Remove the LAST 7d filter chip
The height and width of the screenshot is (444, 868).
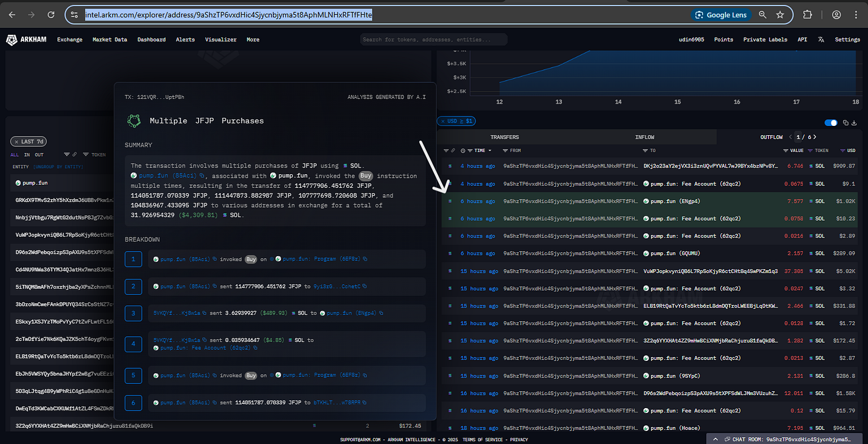[17, 142]
